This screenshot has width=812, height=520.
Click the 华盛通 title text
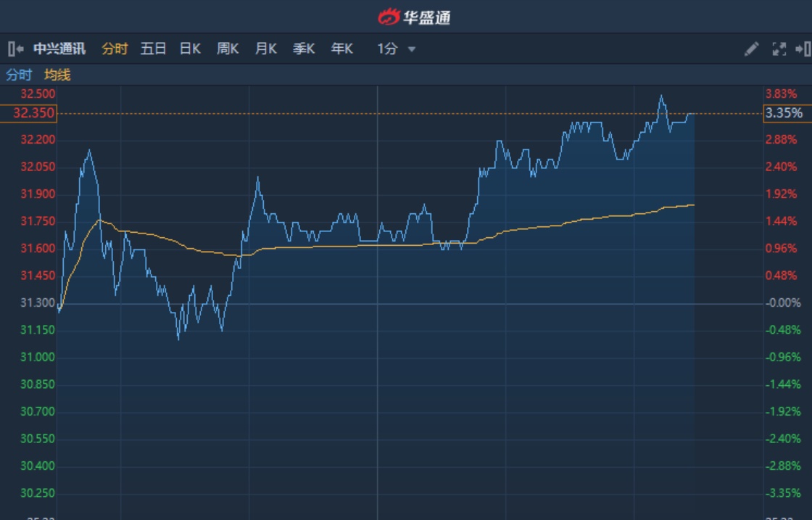(427, 16)
